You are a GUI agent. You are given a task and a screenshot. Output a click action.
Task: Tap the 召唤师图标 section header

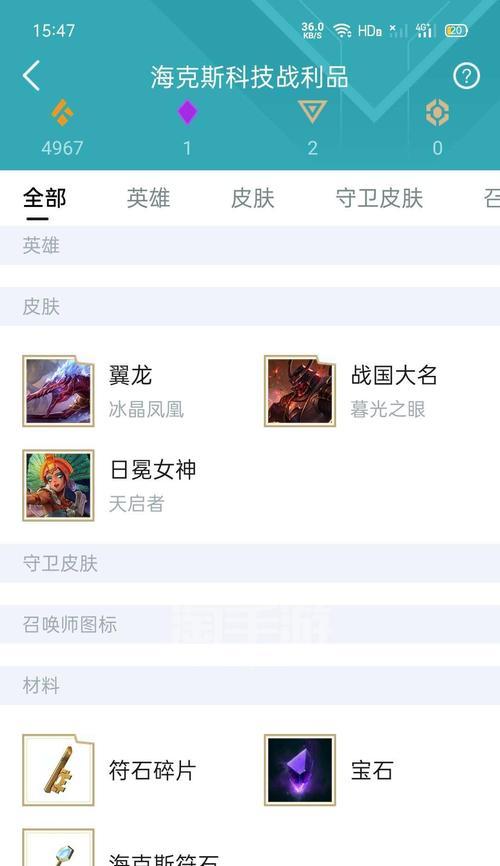pos(250,625)
